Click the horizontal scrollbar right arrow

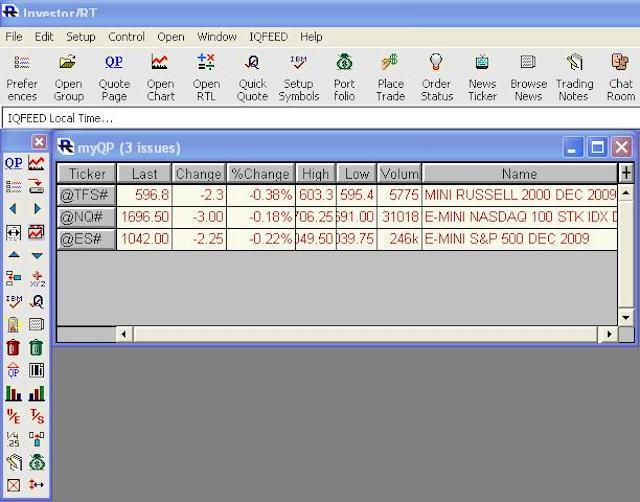(609, 334)
